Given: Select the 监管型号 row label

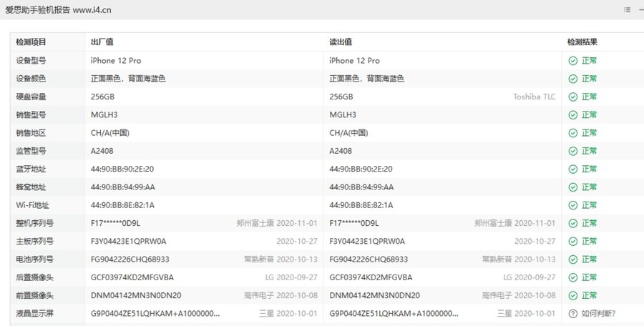Looking at the screenshot, I should click(31, 151).
